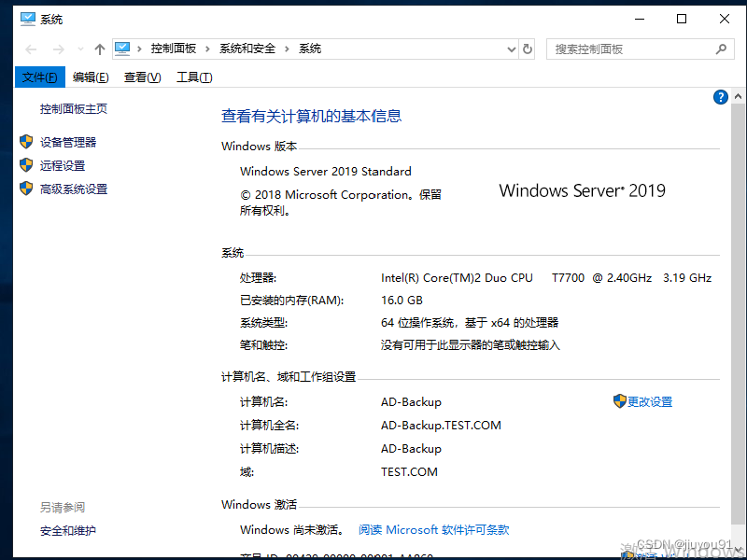Select the text Windows Server 2019 Standard
The image size is (747, 560).
click(326, 172)
